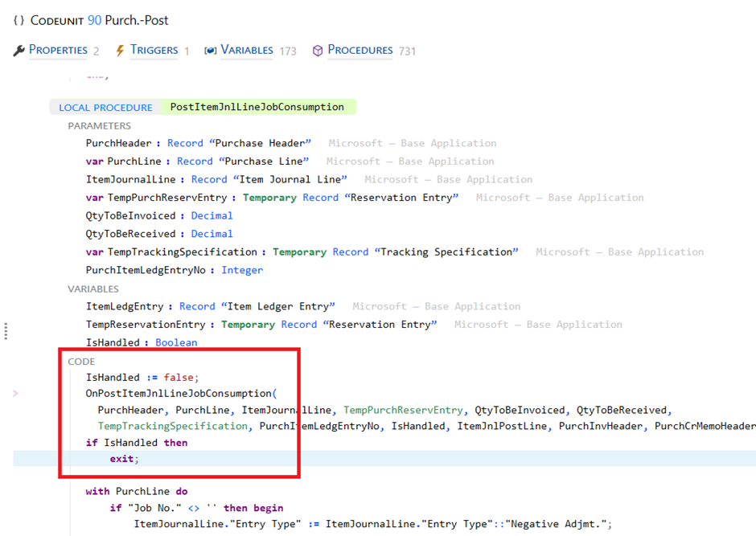Open the codeunit number 90 link
Image resolution: width=756 pixels, height=536 pixels.
point(94,20)
